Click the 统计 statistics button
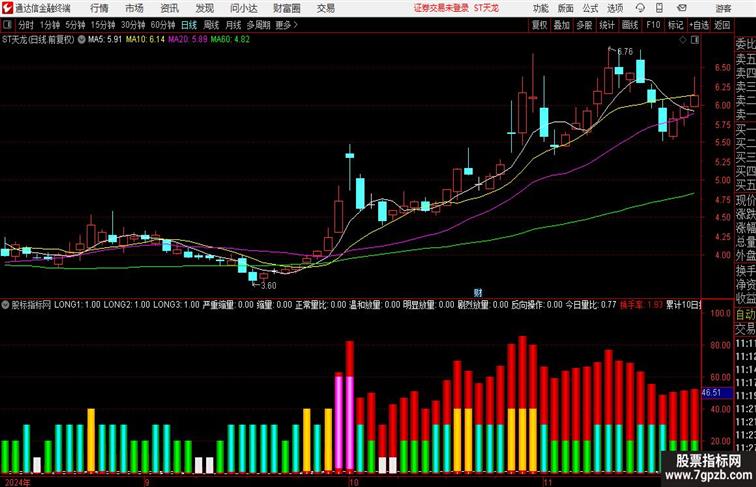The height and width of the screenshot is (487, 756). click(x=607, y=25)
